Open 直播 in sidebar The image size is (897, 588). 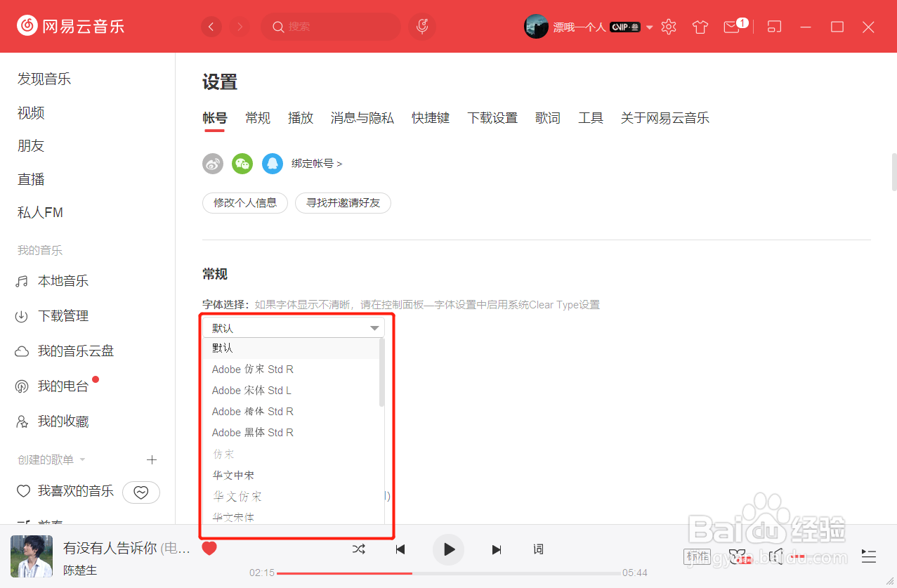pyautogui.click(x=31, y=179)
